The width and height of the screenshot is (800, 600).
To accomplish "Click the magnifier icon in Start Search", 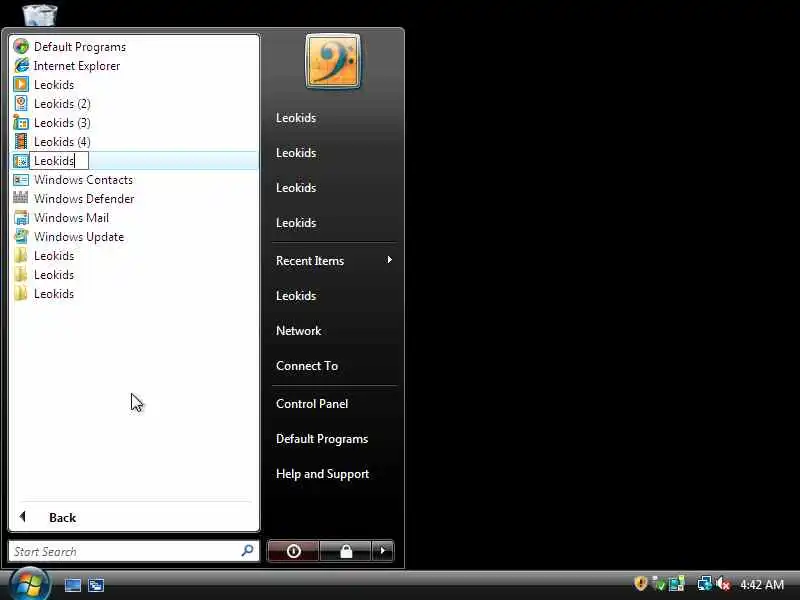I will 247,551.
